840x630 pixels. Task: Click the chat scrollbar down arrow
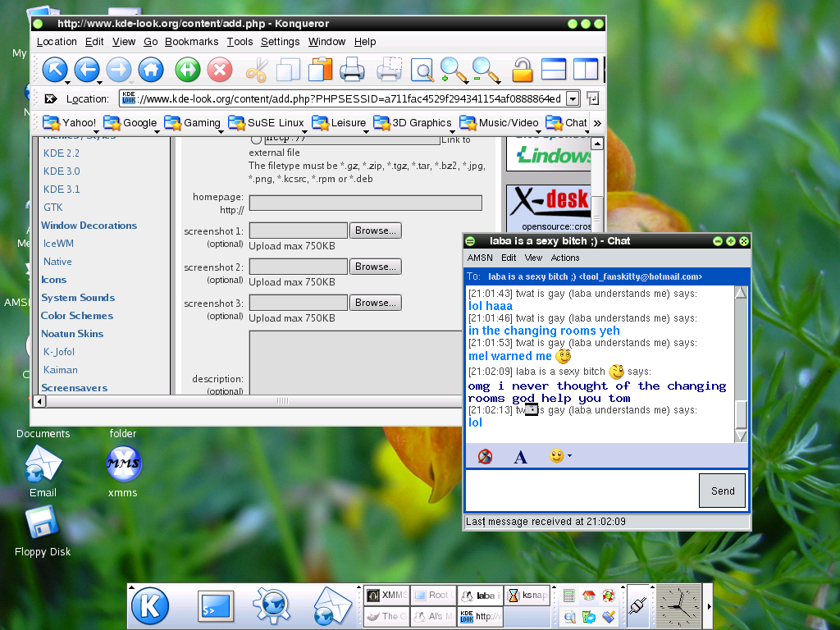click(x=741, y=436)
